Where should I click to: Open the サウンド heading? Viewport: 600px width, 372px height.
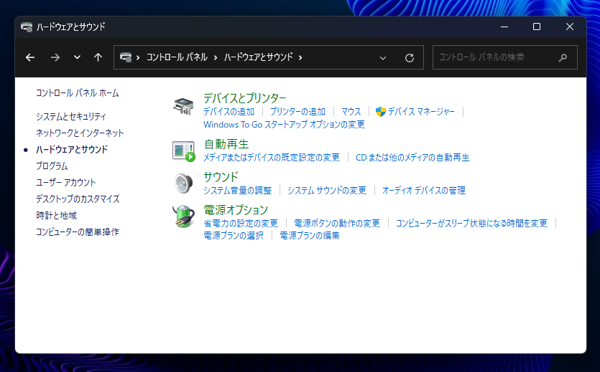[220, 177]
